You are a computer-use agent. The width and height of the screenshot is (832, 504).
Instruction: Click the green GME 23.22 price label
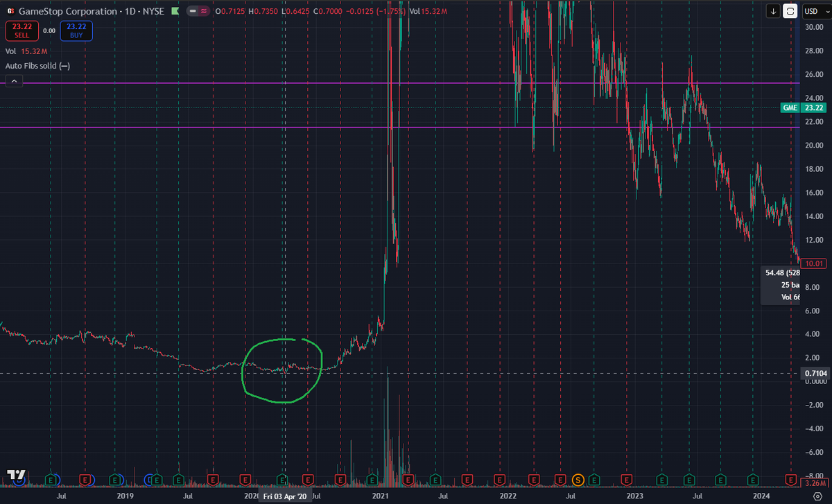click(x=802, y=108)
